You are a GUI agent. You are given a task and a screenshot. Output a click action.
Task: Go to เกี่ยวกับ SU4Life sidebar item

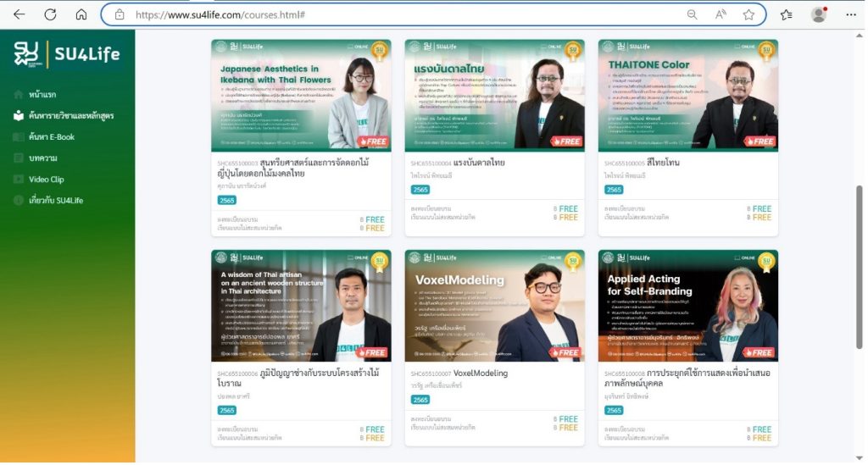(x=55, y=200)
